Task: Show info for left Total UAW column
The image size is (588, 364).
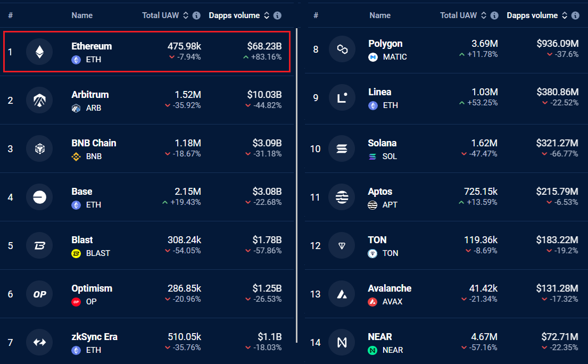Action: tap(196, 15)
